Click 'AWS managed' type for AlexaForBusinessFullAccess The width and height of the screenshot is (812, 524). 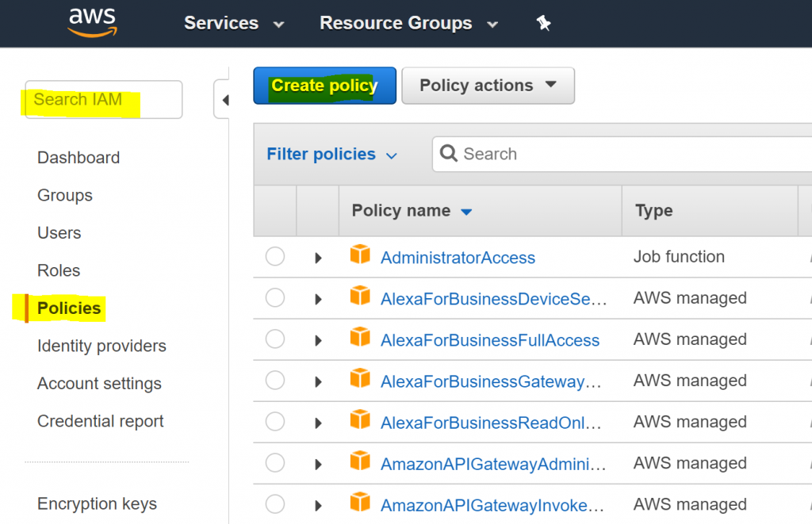(690, 339)
